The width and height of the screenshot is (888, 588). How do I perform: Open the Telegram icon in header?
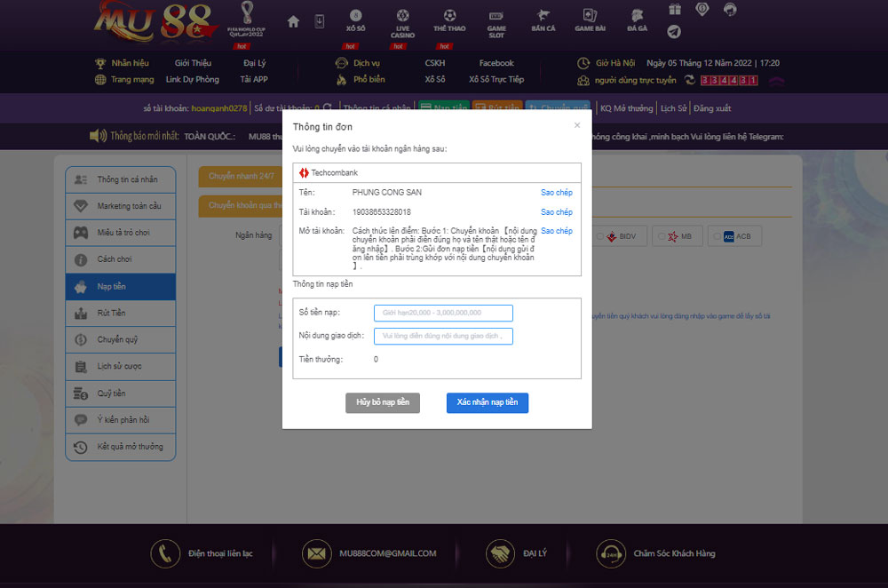click(673, 32)
